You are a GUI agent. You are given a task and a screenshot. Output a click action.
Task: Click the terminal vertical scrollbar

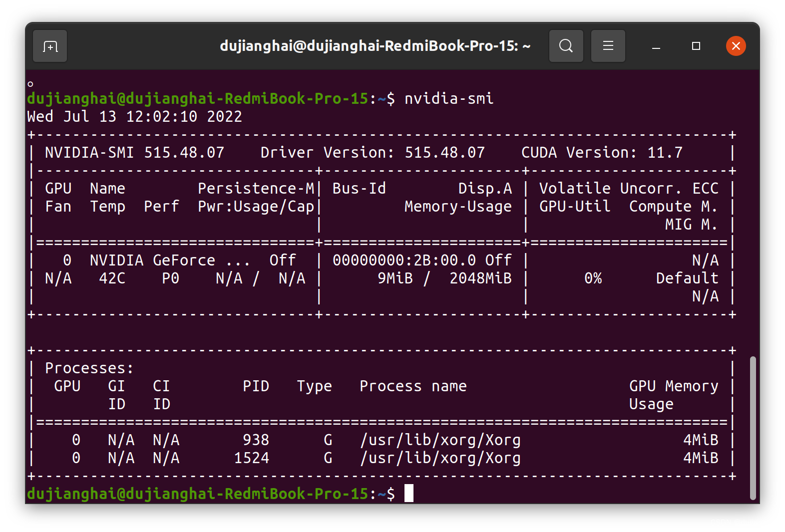[x=753, y=428]
